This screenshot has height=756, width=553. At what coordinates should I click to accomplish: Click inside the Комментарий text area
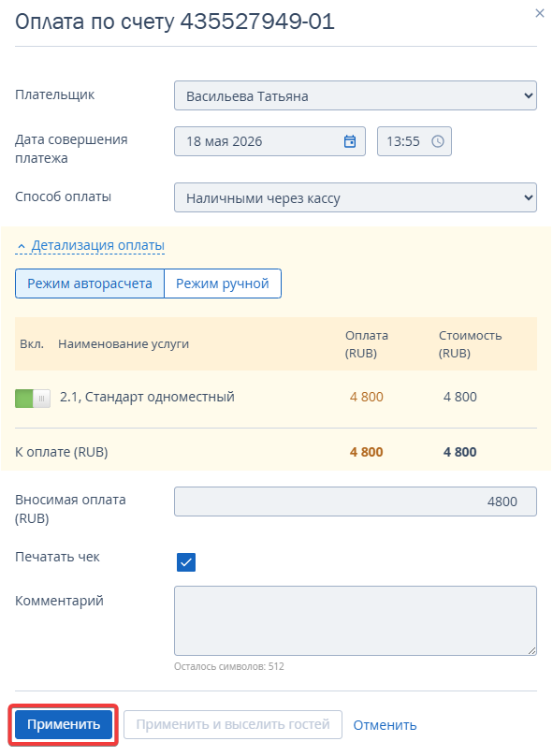(x=356, y=620)
